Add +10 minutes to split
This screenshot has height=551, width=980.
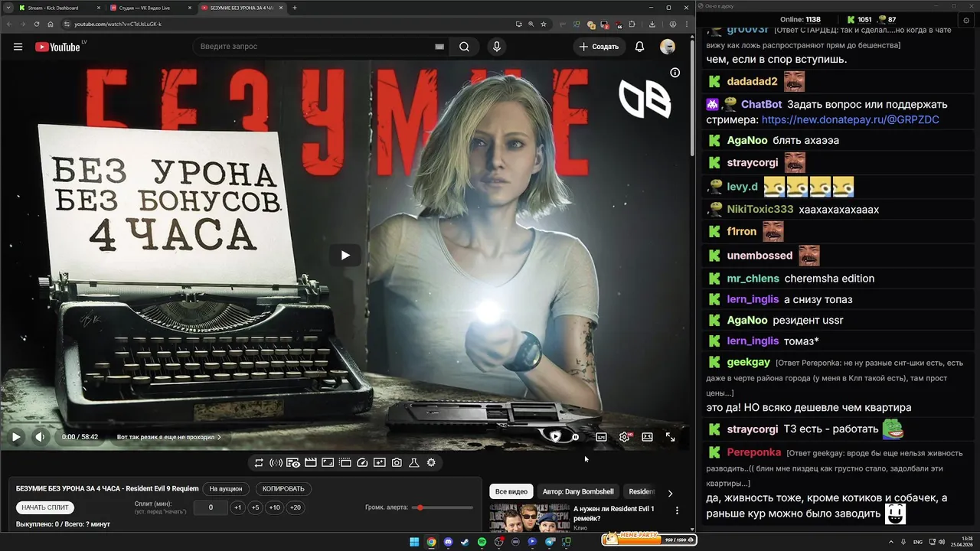tap(274, 507)
